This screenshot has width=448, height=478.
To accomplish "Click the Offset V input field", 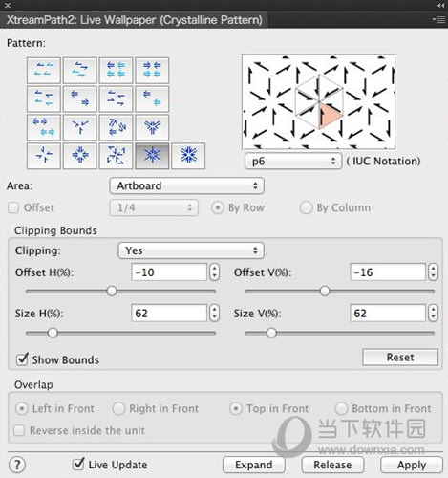I will tap(388, 272).
